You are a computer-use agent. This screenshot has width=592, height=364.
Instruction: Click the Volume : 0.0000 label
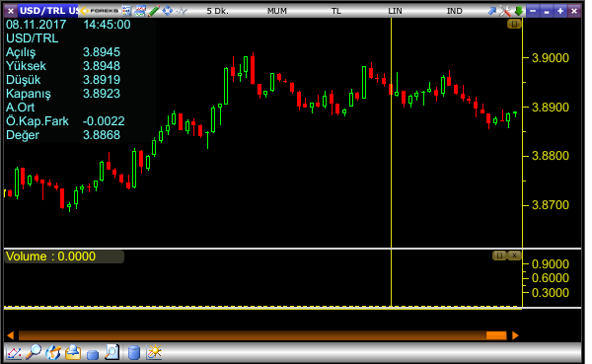click(51, 256)
